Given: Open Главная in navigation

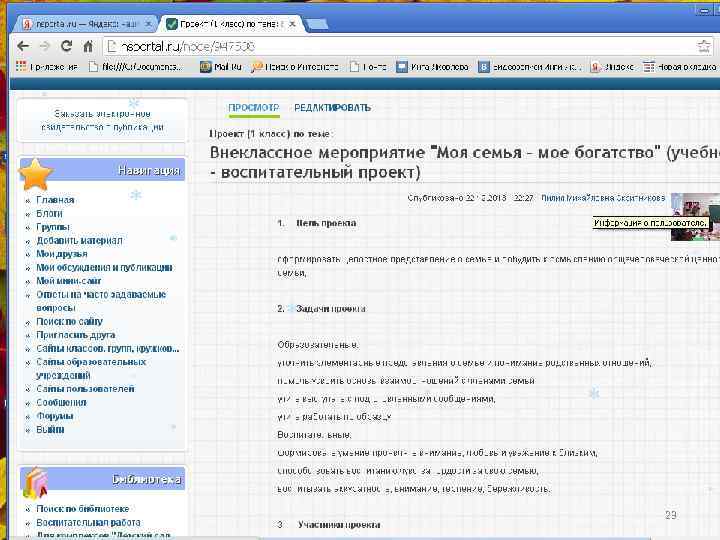Looking at the screenshot, I should (x=55, y=200).
